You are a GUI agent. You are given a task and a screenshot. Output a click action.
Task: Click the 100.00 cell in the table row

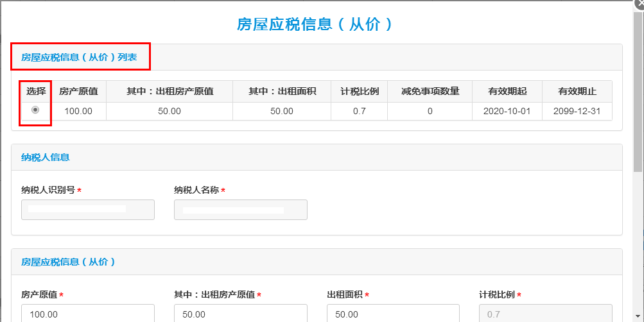tap(78, 111)
